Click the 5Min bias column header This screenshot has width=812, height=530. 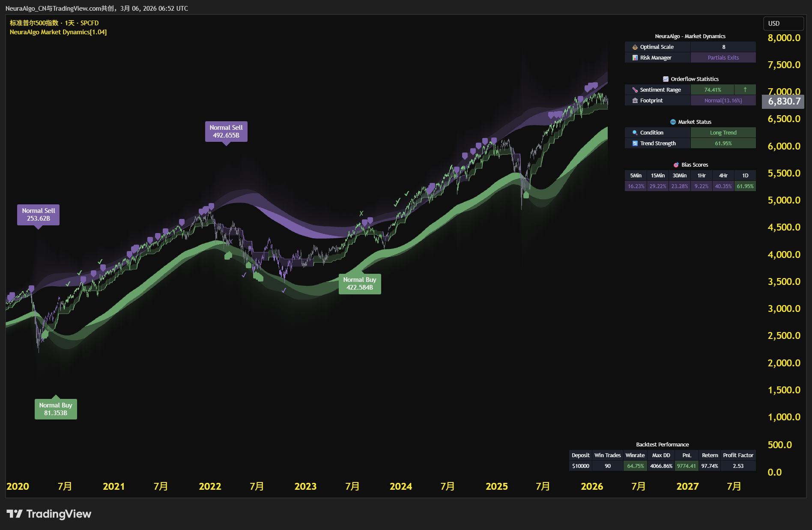[636, 176]
